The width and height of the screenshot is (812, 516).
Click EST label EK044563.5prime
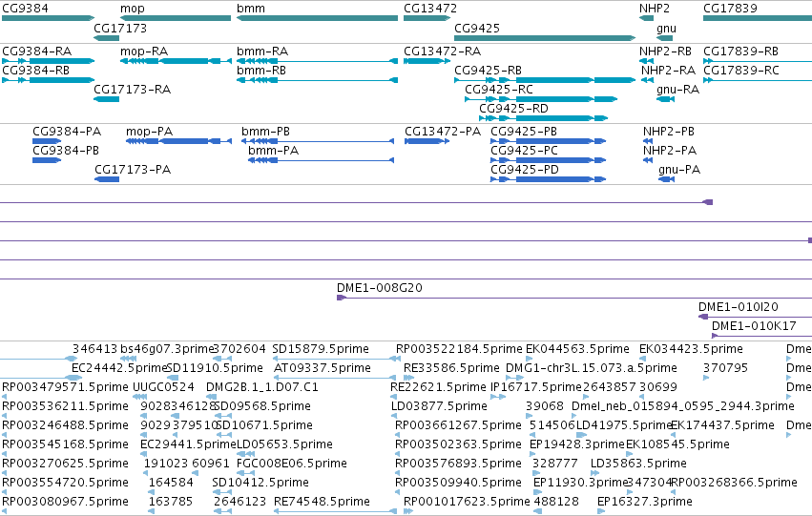point(577,349)
